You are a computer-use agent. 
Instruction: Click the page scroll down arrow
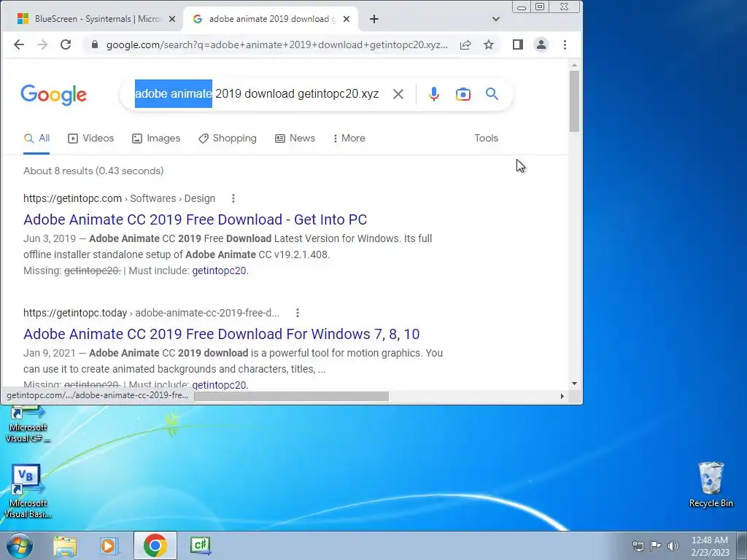575,384
